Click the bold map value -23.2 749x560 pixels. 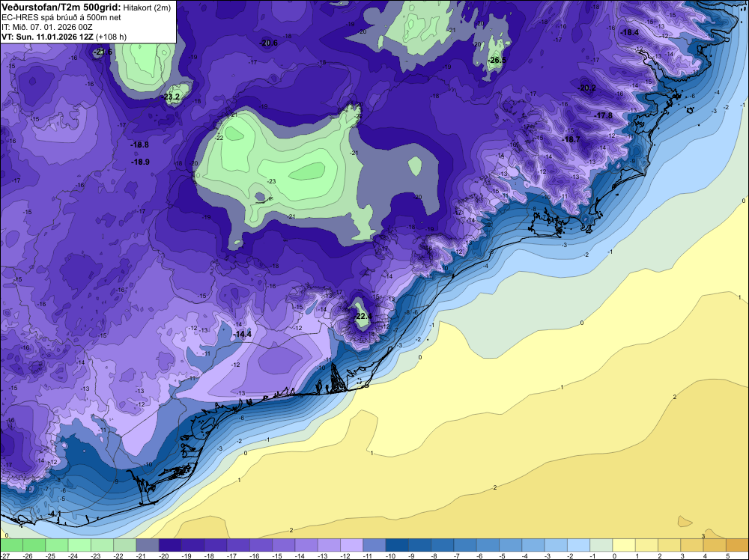tap(171, 97)
